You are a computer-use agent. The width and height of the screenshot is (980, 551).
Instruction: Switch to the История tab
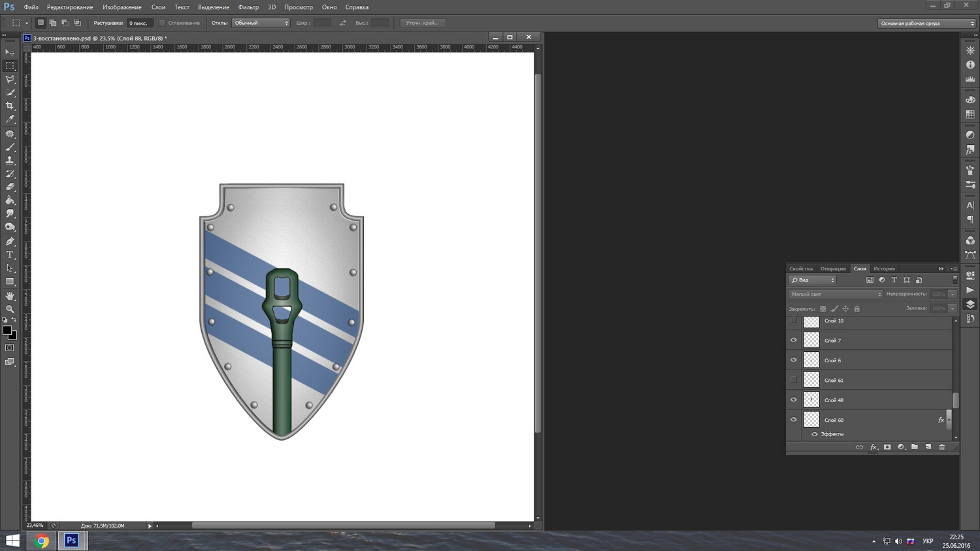point(884,269)
